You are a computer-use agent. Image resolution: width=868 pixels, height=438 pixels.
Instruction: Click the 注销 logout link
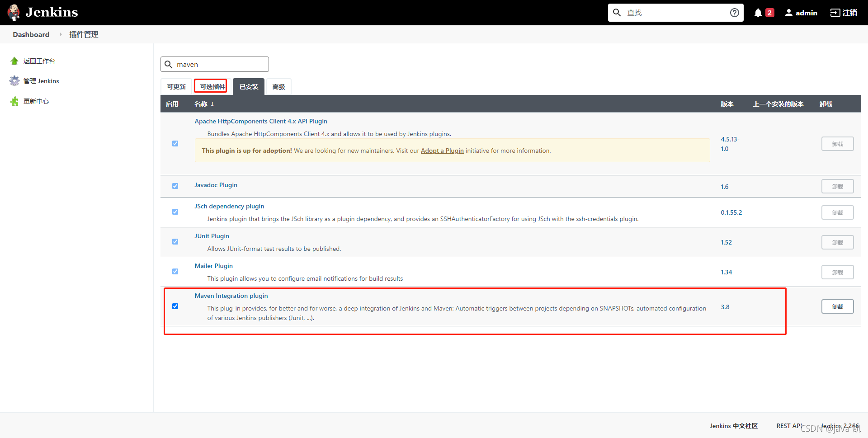click(844, 13)
